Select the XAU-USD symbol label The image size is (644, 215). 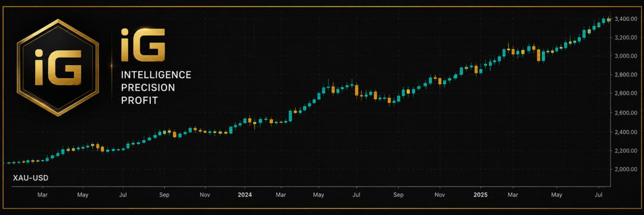coord(31,178)
